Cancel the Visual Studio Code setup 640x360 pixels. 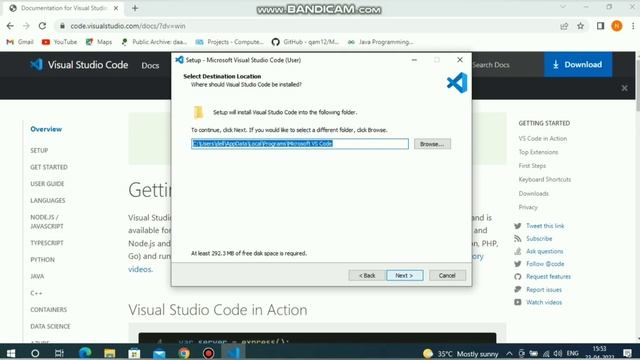tap(447, 276)
